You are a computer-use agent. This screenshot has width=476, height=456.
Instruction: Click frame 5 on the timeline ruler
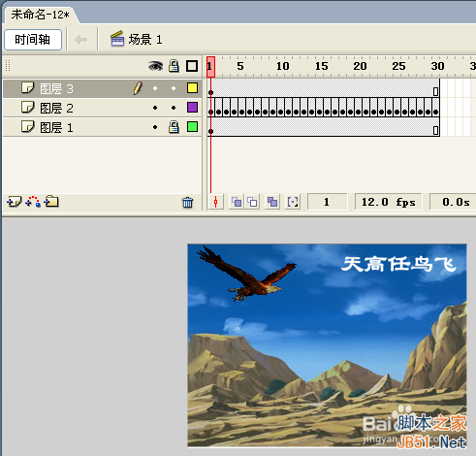tap(240, 66)
